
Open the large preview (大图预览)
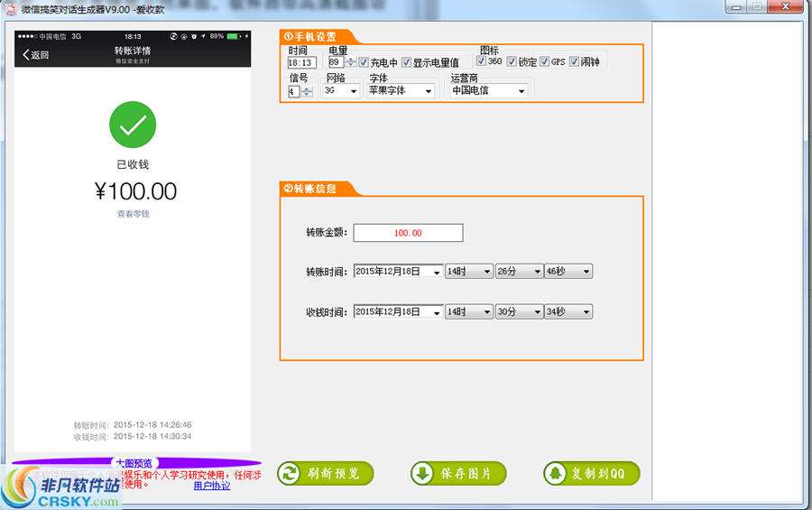point(134,463)
